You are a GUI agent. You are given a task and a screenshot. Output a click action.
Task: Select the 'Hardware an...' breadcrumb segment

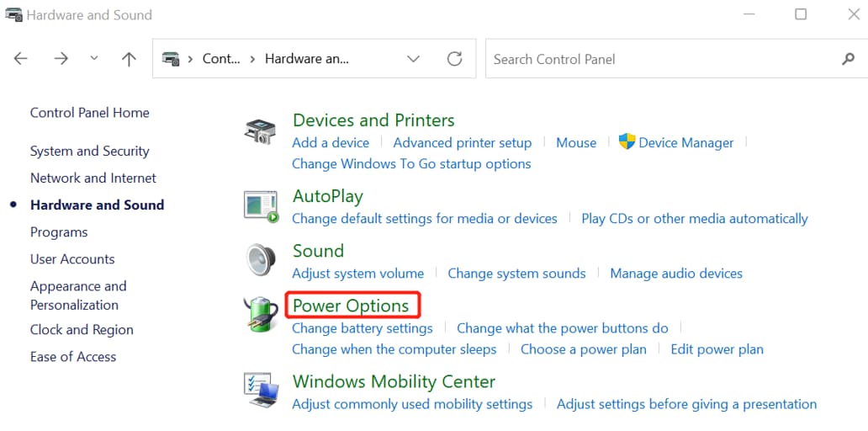[x=307, y=59]
